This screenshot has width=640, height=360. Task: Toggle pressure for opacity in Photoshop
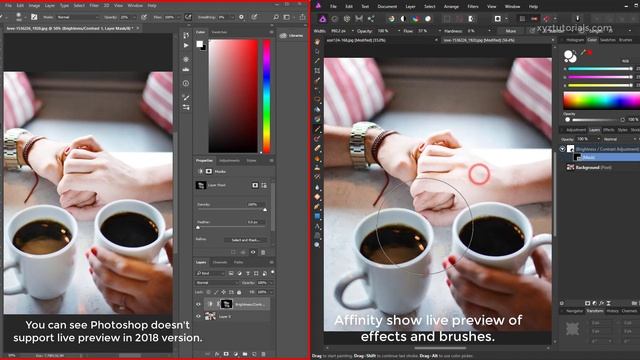click(x=144, y=17)
